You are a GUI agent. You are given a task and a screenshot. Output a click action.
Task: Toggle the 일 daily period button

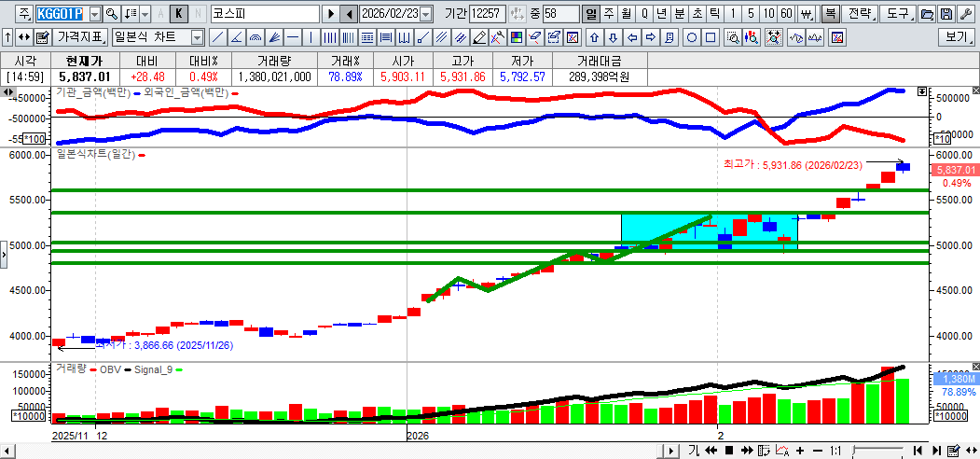point(591,14)
